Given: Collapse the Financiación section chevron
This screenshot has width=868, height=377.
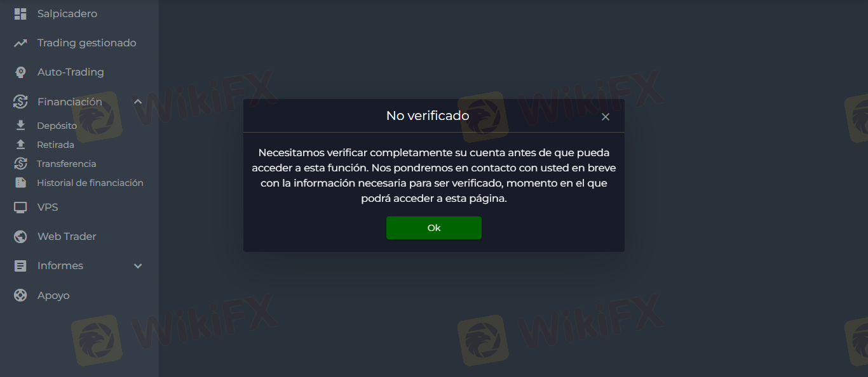Looking at the screenshot, I should pyautogui.click(x=138, y=102).
